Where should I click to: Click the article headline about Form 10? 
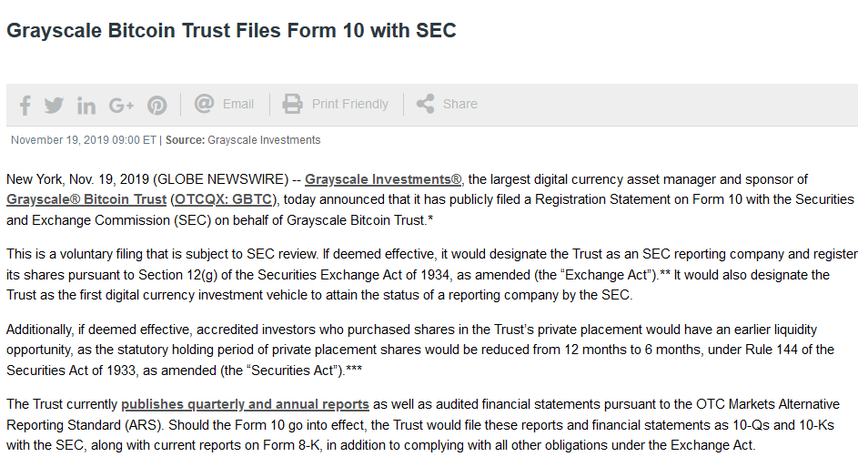231,30
